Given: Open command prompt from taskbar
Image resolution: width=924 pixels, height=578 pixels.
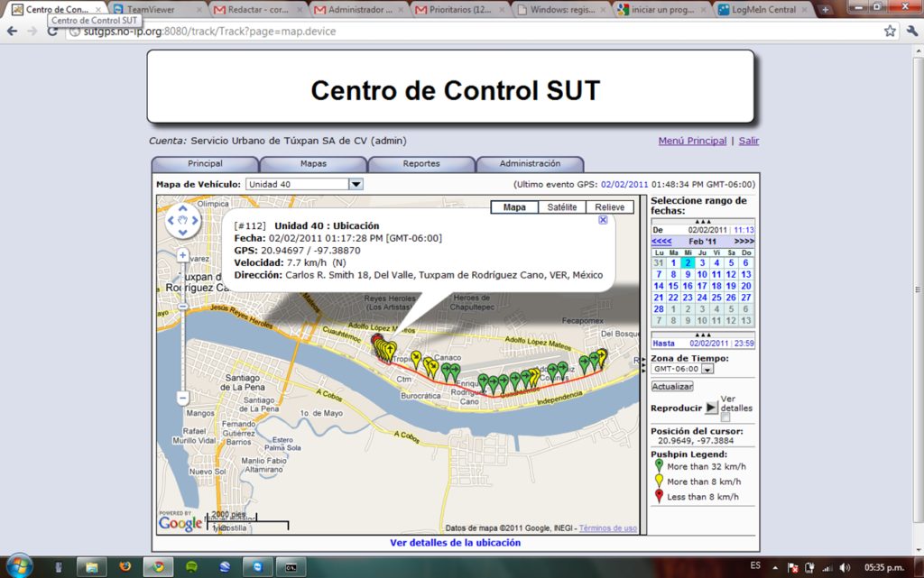Looking at the screenshot, I should (x=291, y=567).
